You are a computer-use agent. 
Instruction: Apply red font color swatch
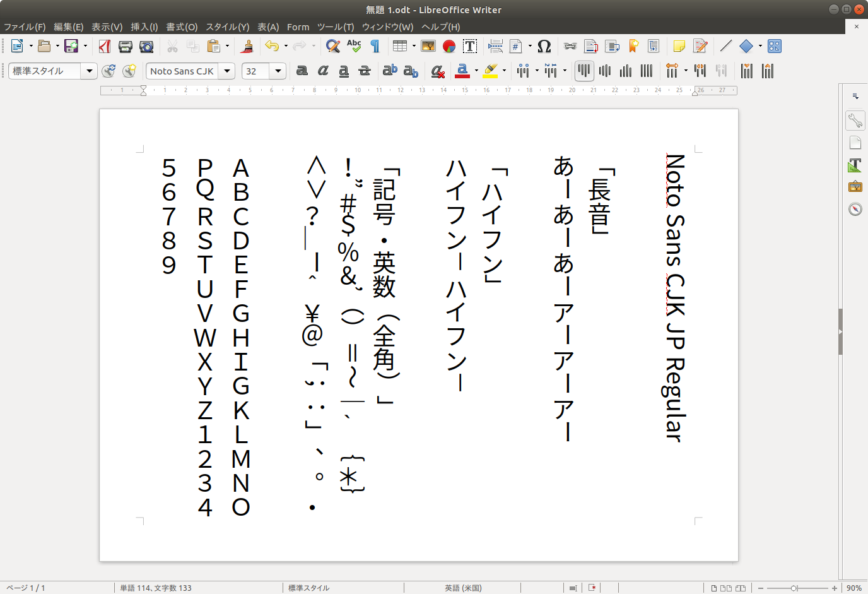tap(462, 71)
